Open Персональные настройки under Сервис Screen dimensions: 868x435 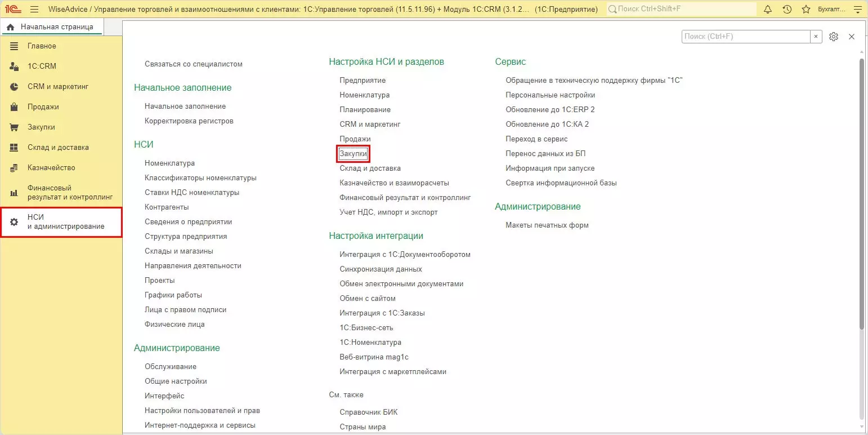(551, 95)
